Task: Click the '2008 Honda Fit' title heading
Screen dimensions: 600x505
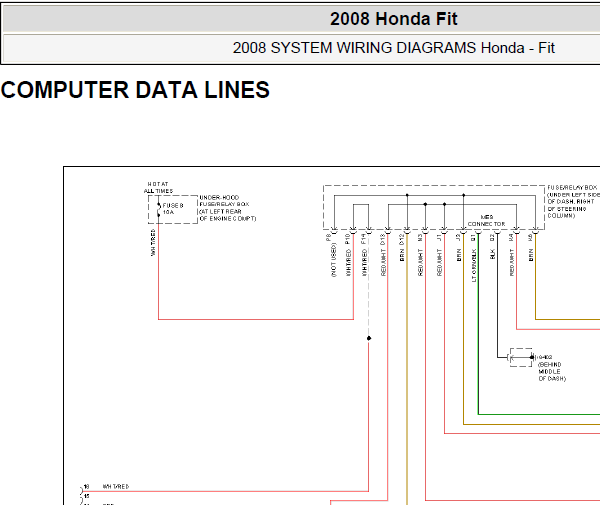Action: click(x=393, y=19)
